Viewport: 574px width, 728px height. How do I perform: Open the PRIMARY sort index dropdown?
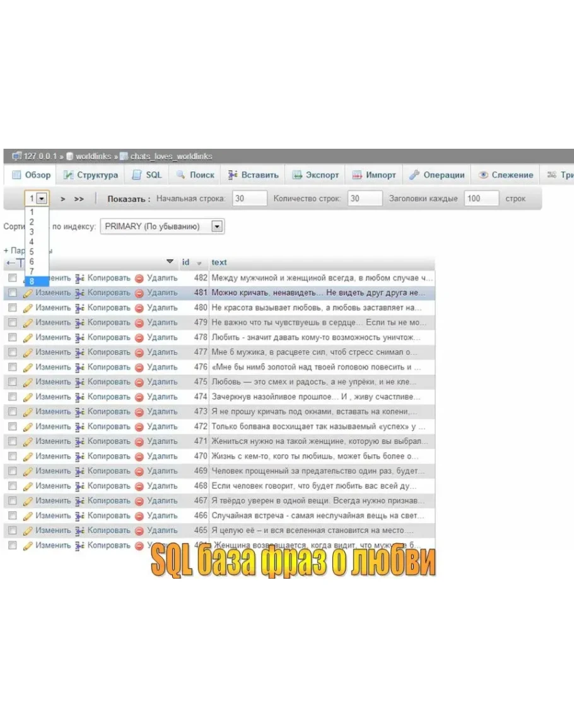[217, 226]
